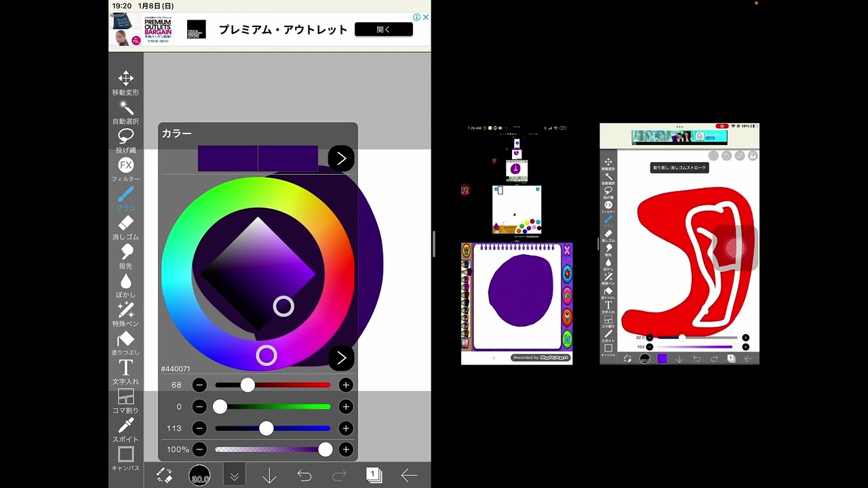Click the red channel slider handle

(248, 385)
